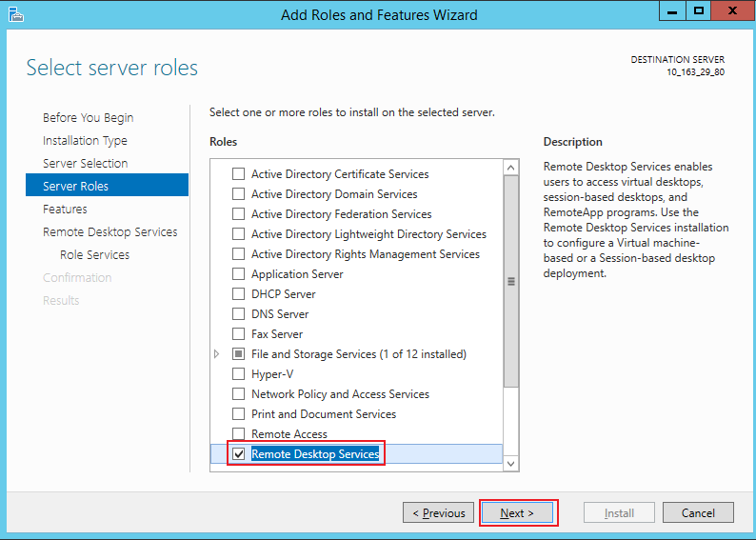Select Active Directory Domain Services checkbox
The image size is (756, 540).
[239, 194]
